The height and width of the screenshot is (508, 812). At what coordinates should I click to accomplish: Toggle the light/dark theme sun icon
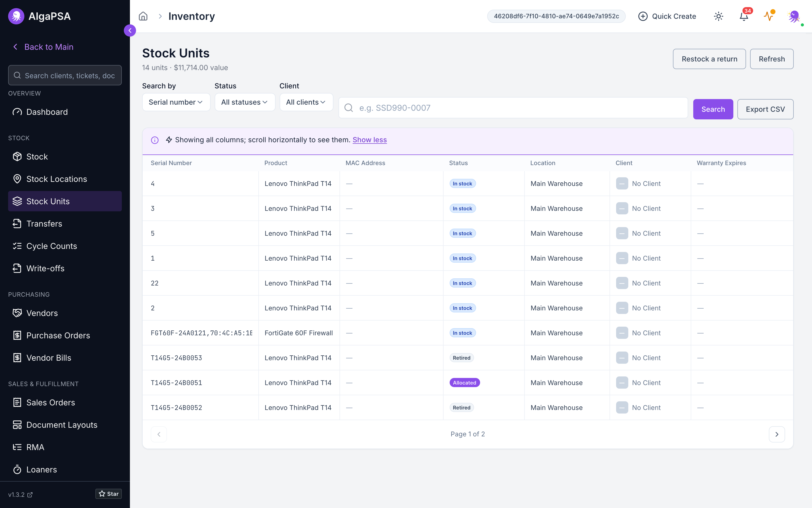click(718, 16)
